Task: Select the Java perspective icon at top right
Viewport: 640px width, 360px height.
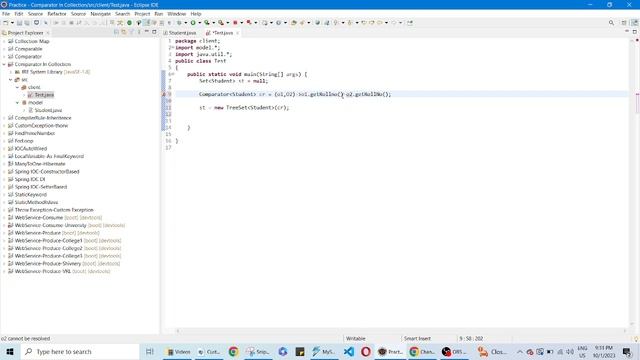Action: [x=635, y=23]
